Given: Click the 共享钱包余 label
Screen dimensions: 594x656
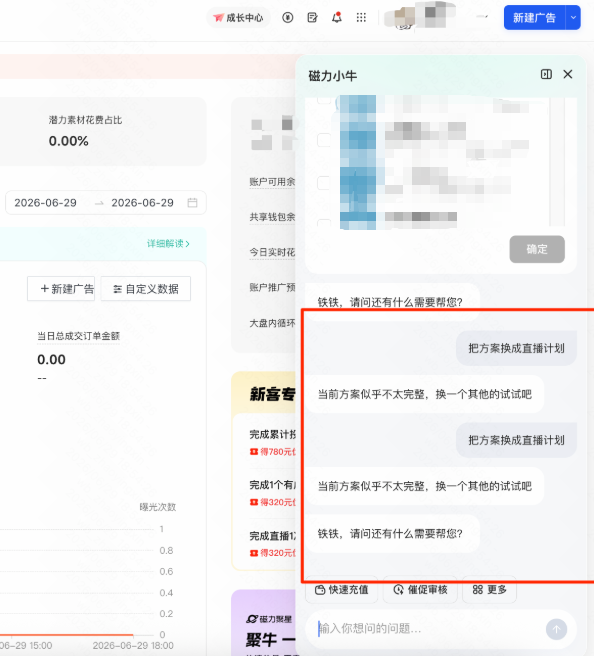Looking at the screenshot, I should point(272,217).
